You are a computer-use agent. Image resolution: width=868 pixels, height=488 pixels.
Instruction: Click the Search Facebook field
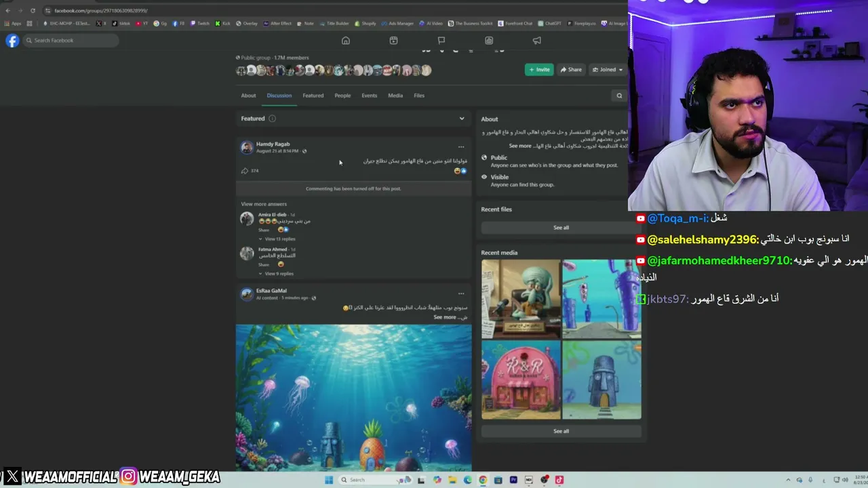(x=71, y=41)
